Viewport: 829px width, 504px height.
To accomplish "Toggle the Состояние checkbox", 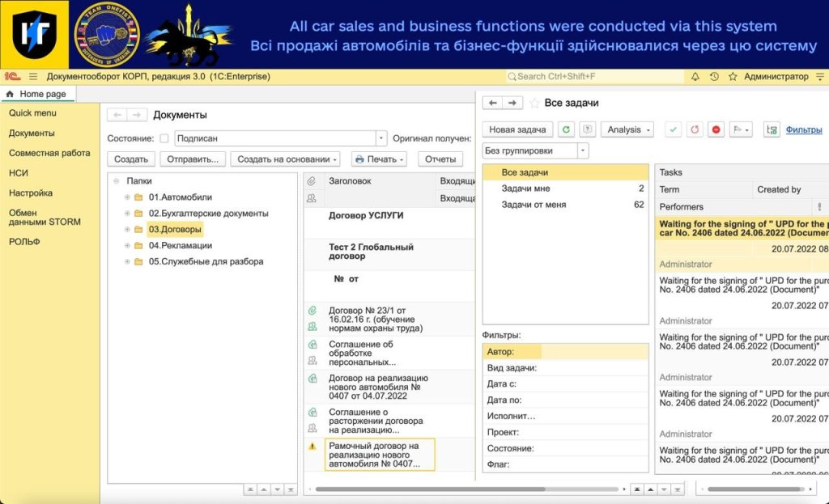I will coord(164,138).
